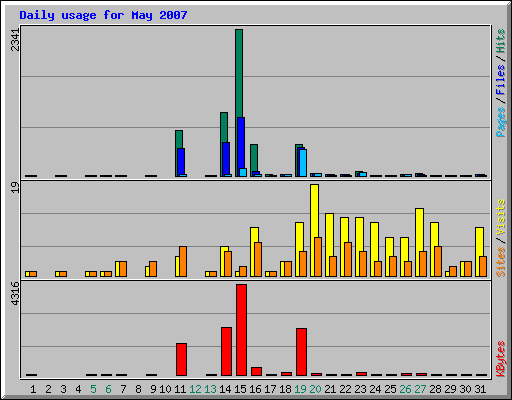This screenshot has width=512, height=400.
Task: Select the orange Sites bar for day 22
Action: pos(348,259)
